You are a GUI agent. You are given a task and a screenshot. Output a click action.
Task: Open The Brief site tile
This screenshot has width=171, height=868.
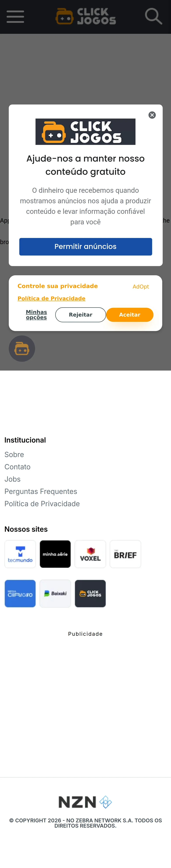point(125,554)
